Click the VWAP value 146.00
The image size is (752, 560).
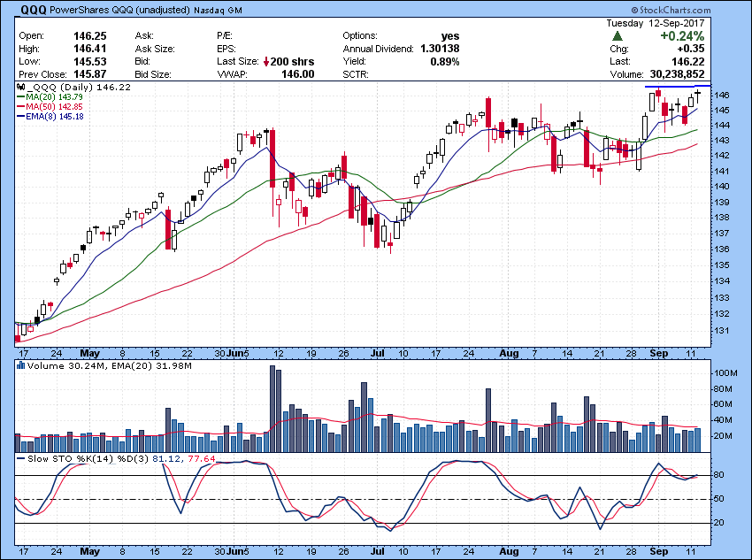(297, 74)
